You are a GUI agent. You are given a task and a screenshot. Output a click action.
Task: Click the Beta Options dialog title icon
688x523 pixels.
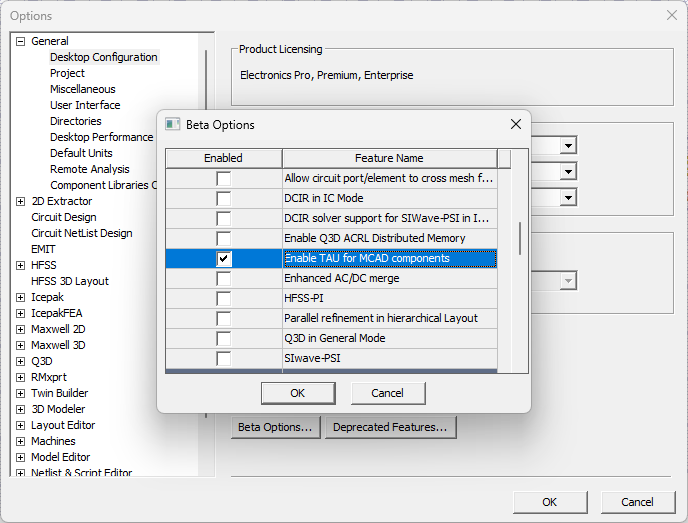172,125
